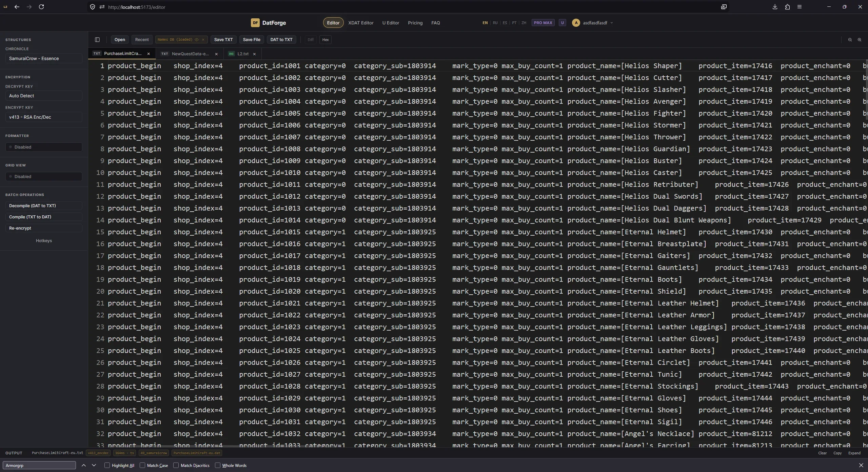This screenshot has height=472, width=868.
Task: Open the U Editor page
Action: click(391, 23)
